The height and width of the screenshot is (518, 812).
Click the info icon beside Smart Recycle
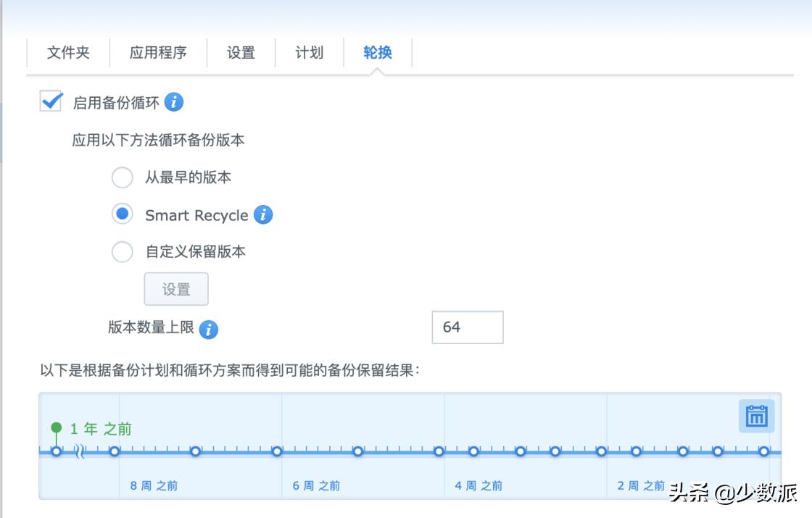pyautogui.click(x=264, y=215)
